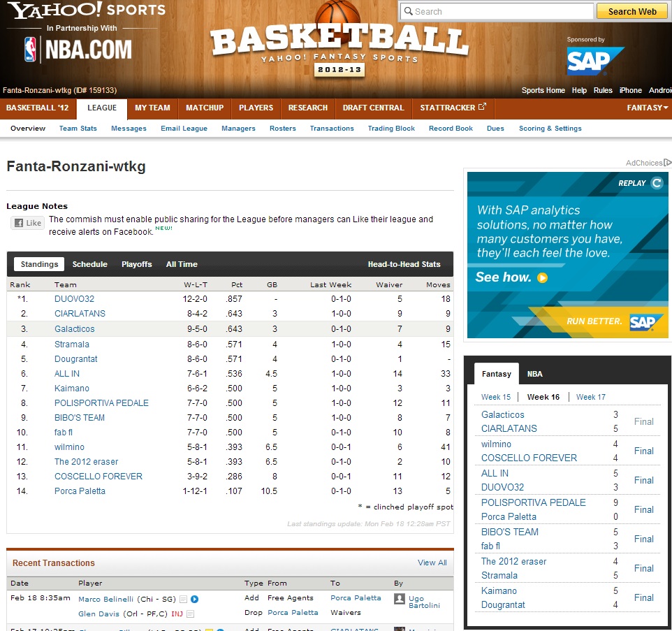672x631 pixels.
Task: Select the Schedule standings tab
Action: (x=90, y=264)
